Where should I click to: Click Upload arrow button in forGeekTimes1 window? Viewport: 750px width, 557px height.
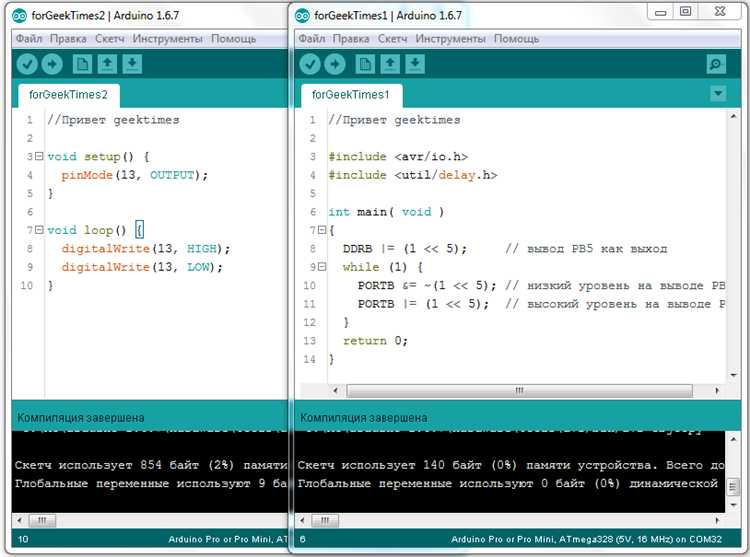(335, 64)
